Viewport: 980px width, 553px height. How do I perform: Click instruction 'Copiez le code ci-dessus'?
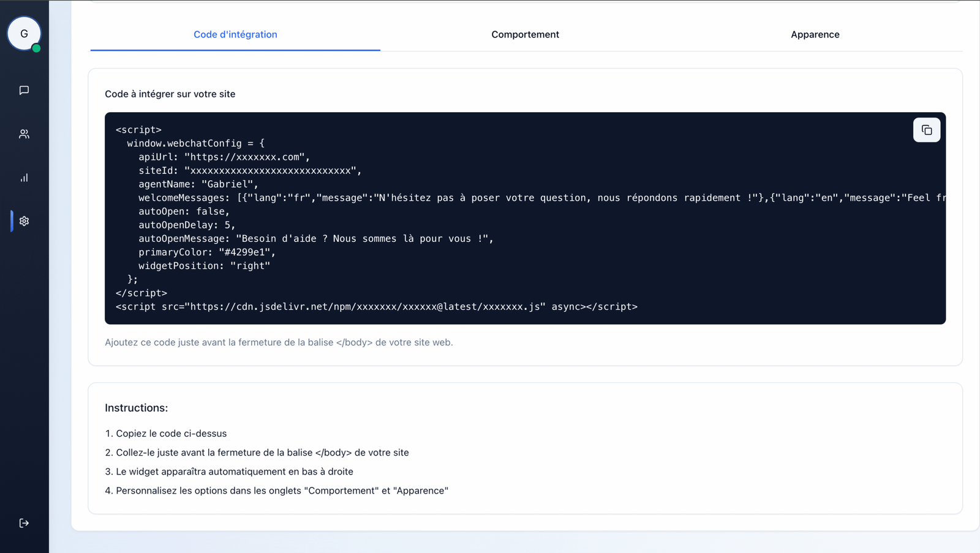167,433
